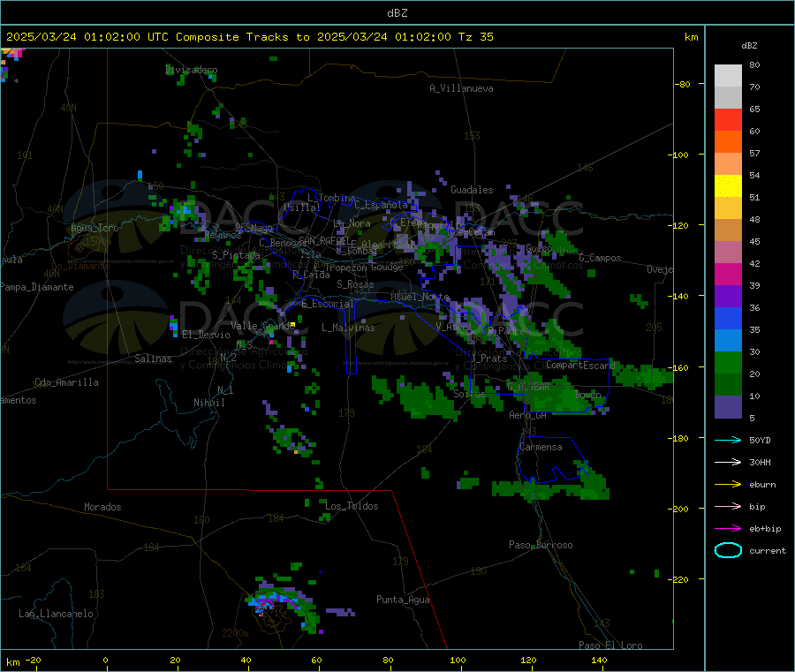The height and width of the screenshot is (672, 795).
Task: Click the Divisadero map label
Action: click(191, 70)
